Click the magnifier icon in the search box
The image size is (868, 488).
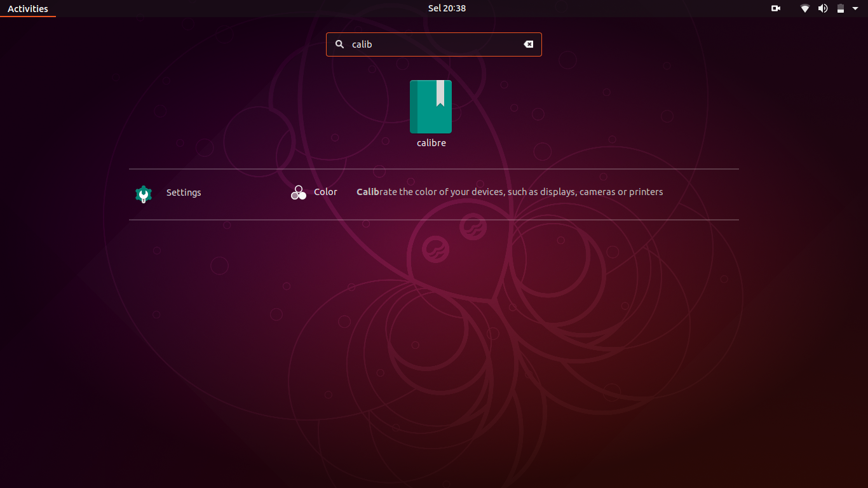[x=339, y=44]
